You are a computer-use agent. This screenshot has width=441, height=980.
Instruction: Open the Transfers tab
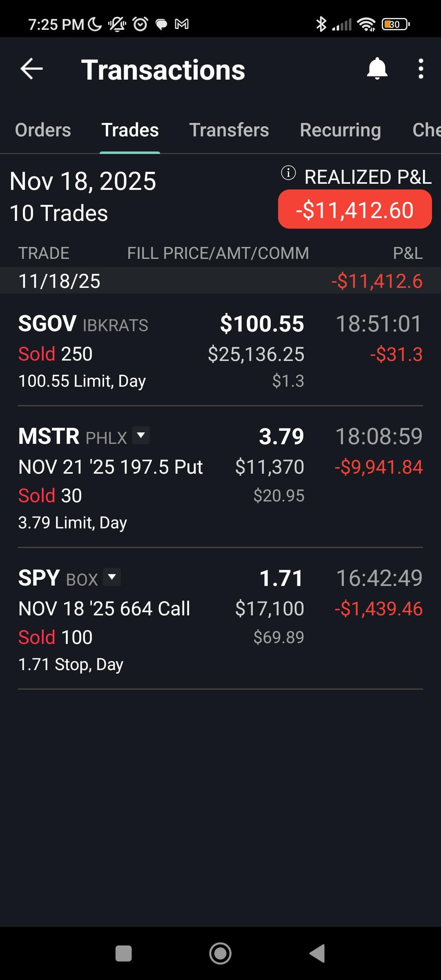pos(229,130)
